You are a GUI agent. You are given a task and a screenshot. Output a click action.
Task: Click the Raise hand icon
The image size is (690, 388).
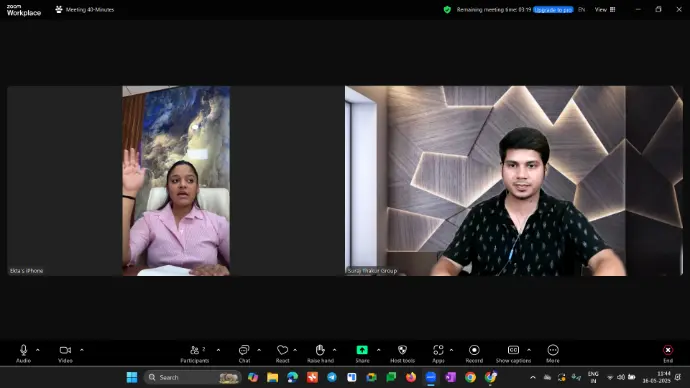[x=320, y=353]
